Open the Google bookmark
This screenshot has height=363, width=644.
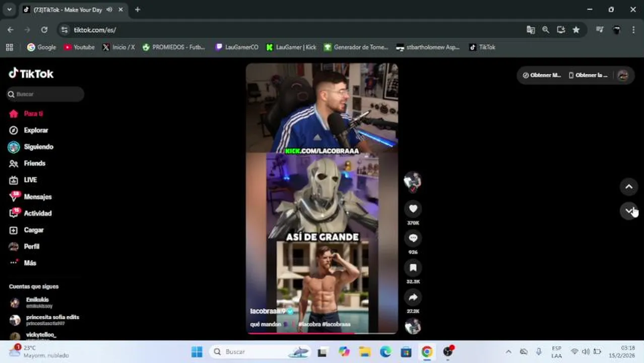pos(41,47)
